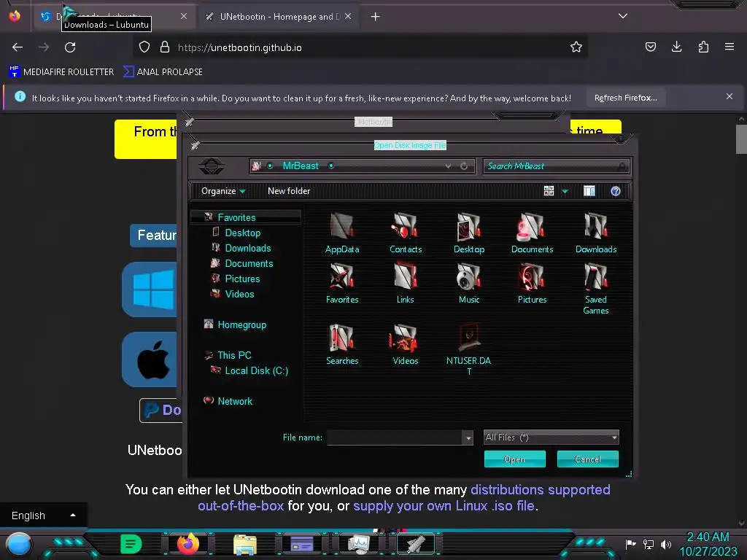
Task: Click the File name input field
Action: coord(395,437)
